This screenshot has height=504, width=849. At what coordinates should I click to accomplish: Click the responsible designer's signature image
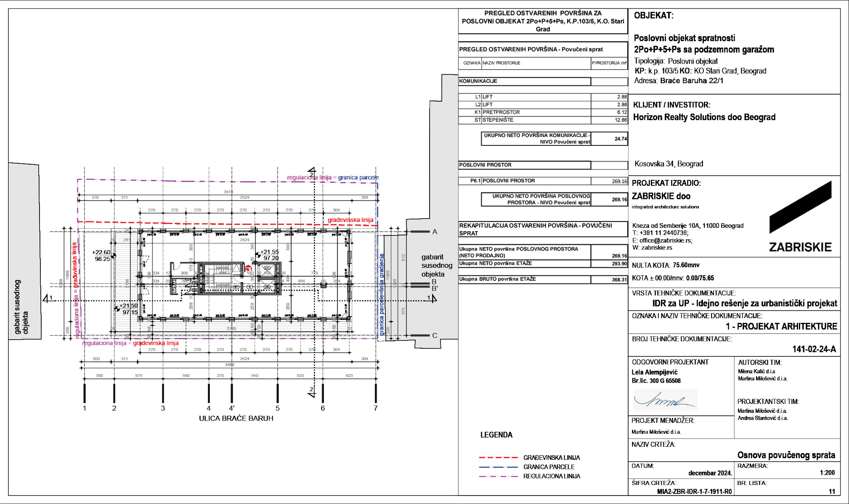665,400
